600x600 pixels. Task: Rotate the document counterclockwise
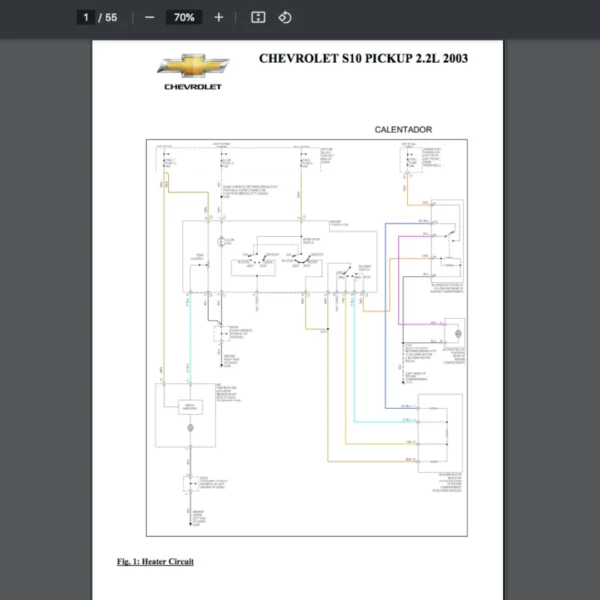pos(284,17)
